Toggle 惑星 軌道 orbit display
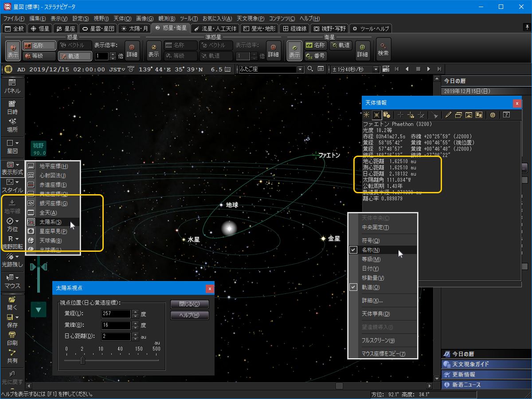 [75, 56]
